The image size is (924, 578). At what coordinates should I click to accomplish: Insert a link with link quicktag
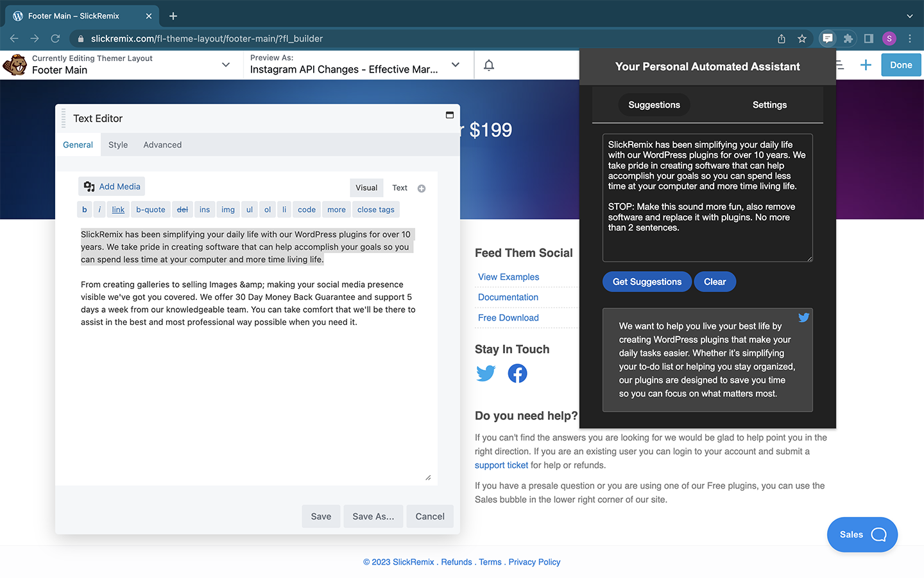pyautogui.click(x=118, y=209)
